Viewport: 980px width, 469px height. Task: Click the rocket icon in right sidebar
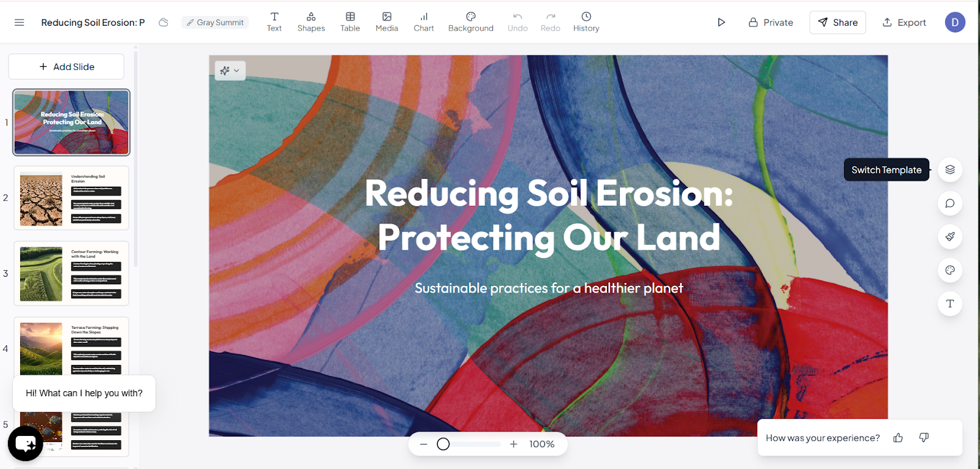(950, 236)
